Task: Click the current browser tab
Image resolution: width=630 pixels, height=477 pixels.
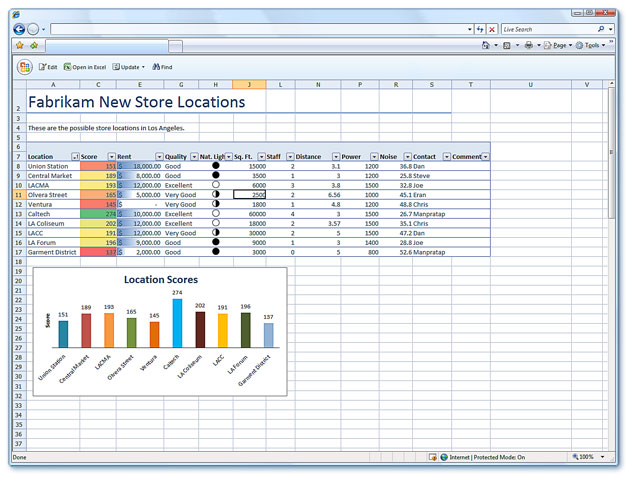Action: (106, 46)
